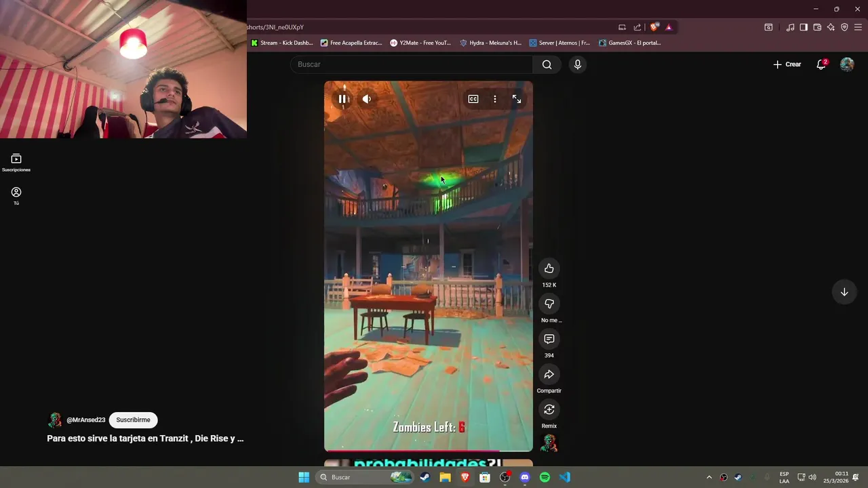Screen dimensions: 868x488
Task: Open ESP LAA language switcher
Action: (x=784, y=477)
